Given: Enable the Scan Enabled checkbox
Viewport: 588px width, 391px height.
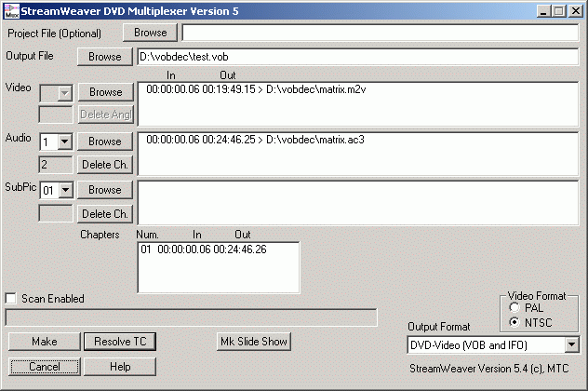Looking at the screenshot, I should (x=11, y=299).
